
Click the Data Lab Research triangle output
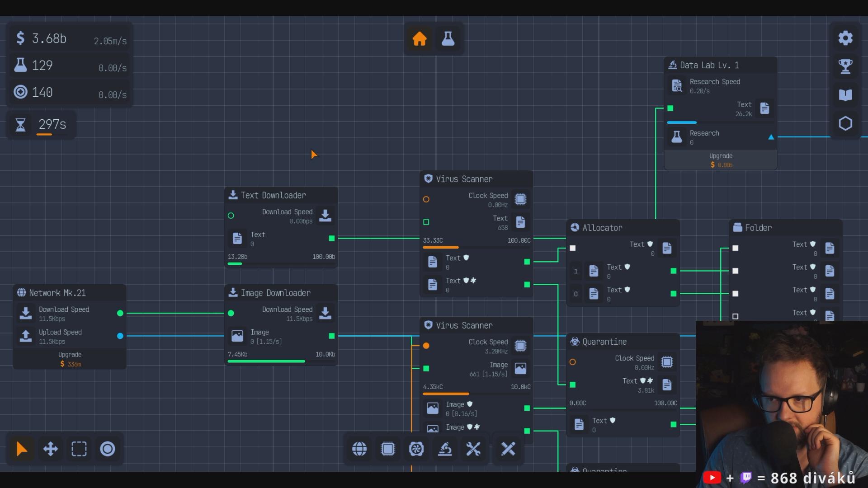[x=771, y=137]
